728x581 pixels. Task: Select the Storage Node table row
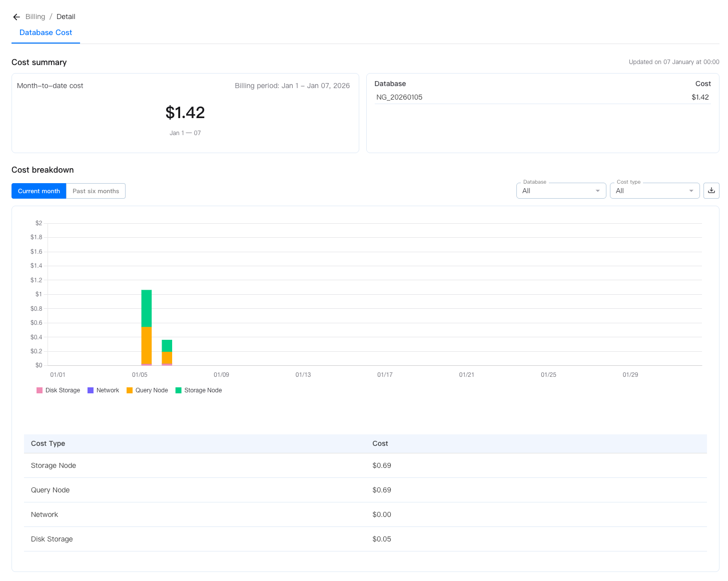[x=54, y=465]
